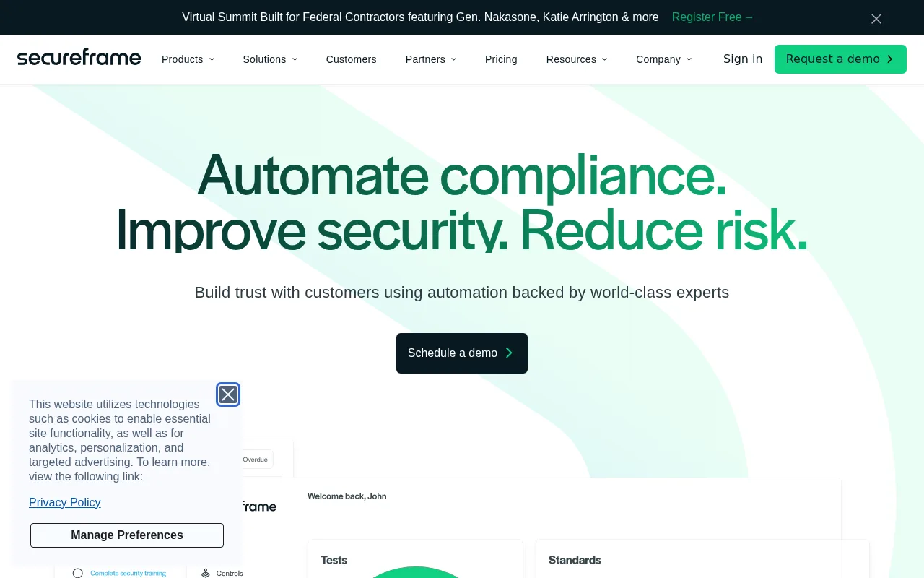Click the Standards card heading
Image resolution: width=924 pixels, height=578 pixels.
575,560
